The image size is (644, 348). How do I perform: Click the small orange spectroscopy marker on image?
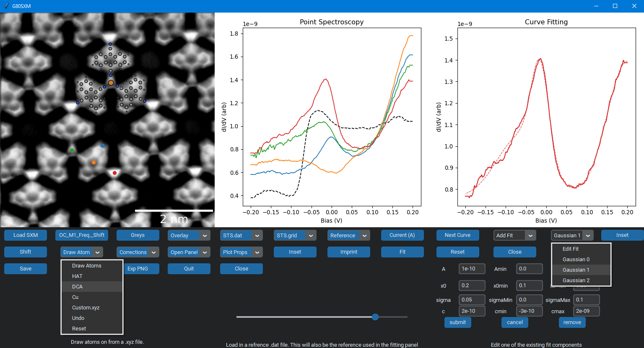point(93,162)
